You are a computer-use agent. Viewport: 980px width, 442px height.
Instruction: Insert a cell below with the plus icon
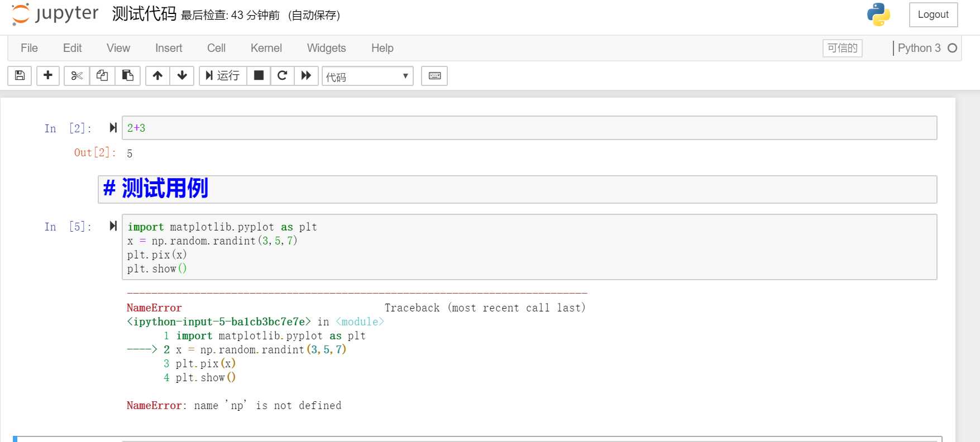pyautogui.click(x=48, y=75)
